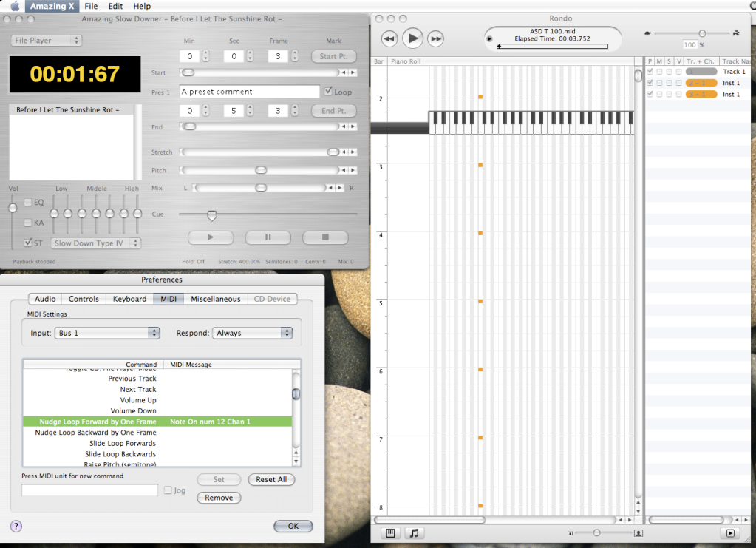Nudge the Start slider right with its arrow
The width and height of the screenshot is (756, 548).
[353, 72]
